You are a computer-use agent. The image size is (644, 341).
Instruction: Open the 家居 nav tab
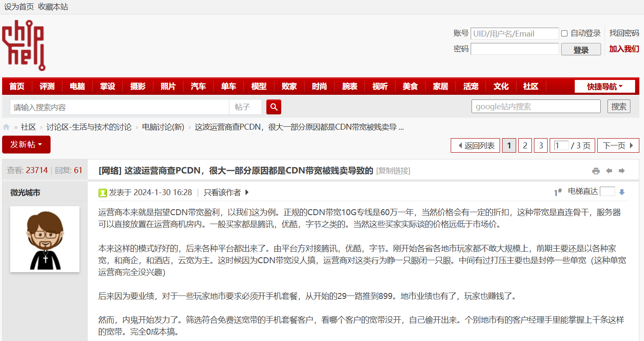coord(441,86)
